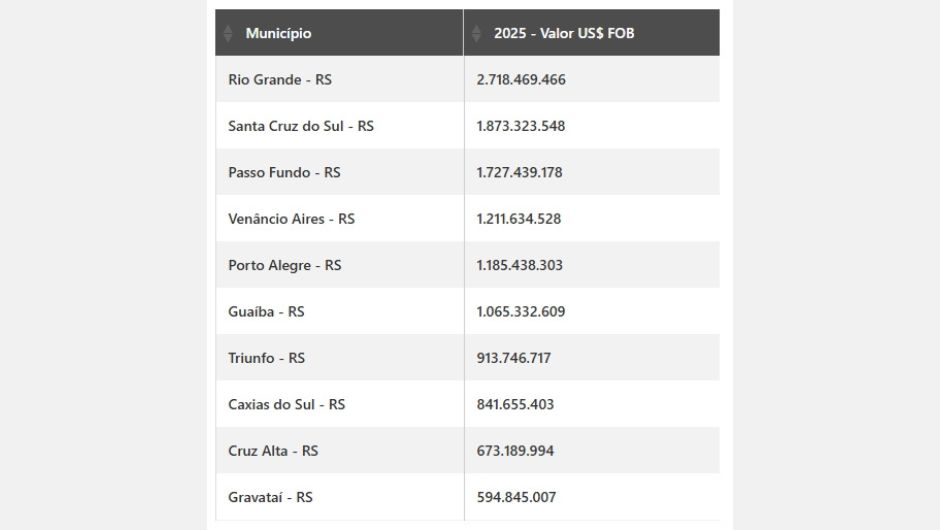Click the value 2.718.469.466

click(521, 80)
